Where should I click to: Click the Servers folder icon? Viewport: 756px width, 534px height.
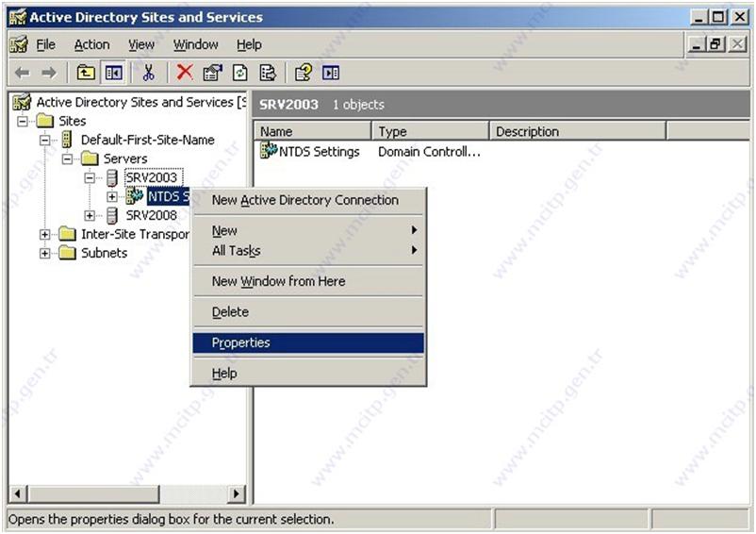[x=90, y=158]
